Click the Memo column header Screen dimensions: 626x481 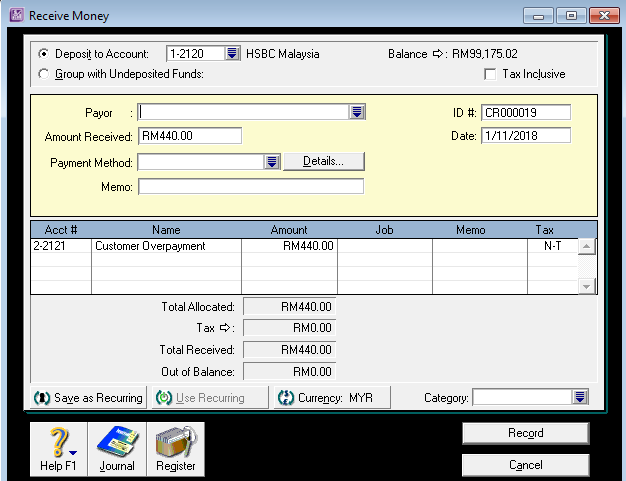pyautogui.click(x=471, y=230)
